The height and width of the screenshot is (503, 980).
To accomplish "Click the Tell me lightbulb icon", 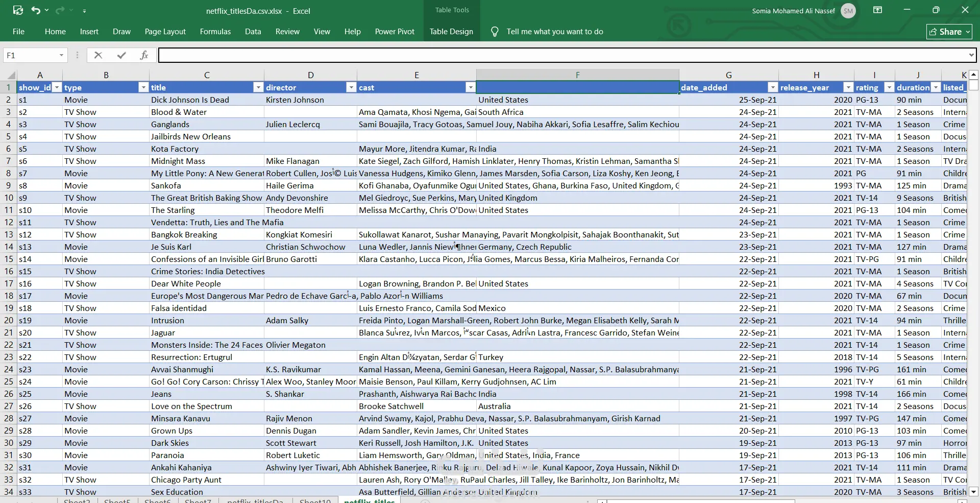I will pyautogui.click(x=495, y=32).
